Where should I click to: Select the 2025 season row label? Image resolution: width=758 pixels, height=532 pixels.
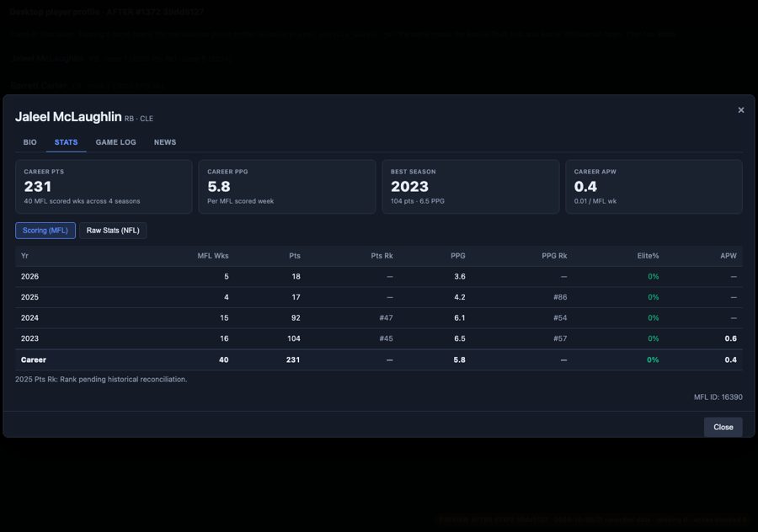pos(30,297)
